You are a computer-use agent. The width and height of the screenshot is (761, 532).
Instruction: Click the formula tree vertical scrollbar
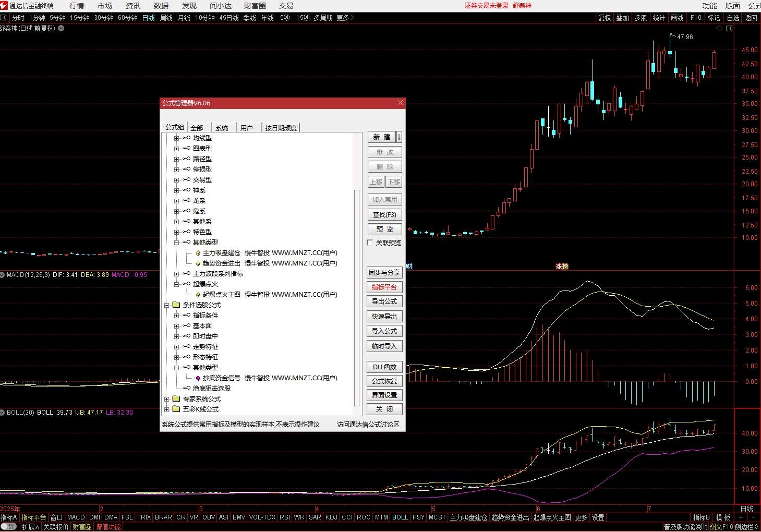pyautogui.click(x=357, y=298)
